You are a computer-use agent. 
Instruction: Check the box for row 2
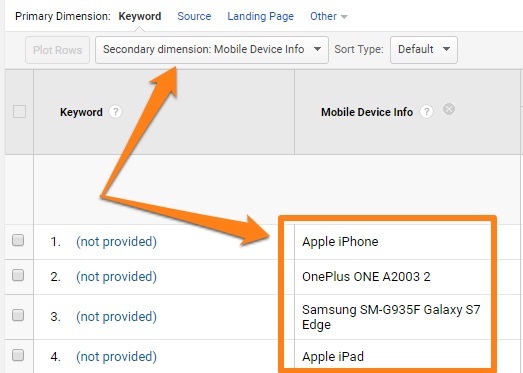click(x=18, y=275)
